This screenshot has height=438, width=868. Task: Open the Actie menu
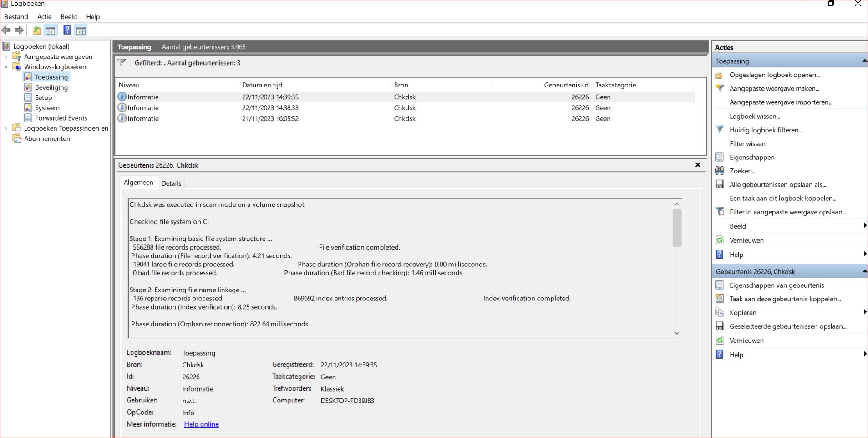click(x=44, y=17)
